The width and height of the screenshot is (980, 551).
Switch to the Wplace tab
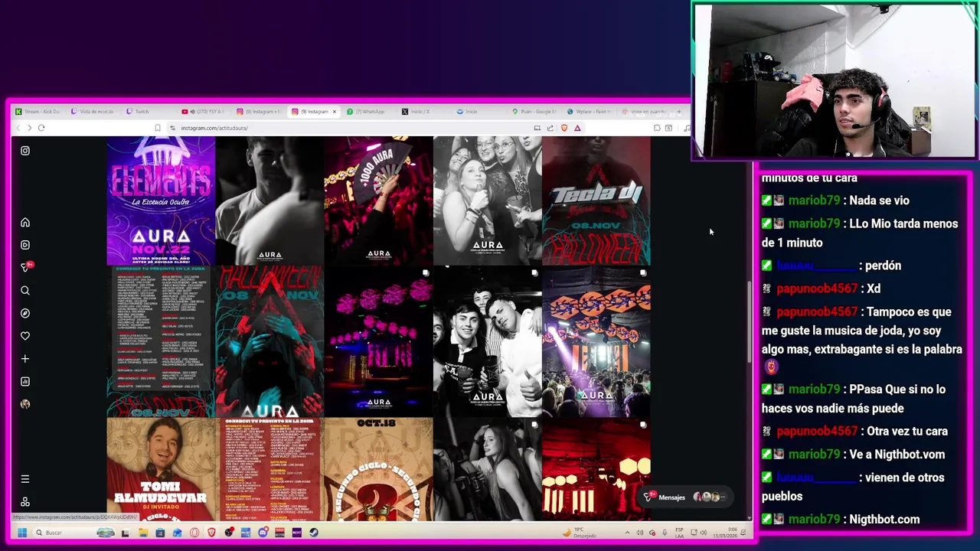click(590, 112)
